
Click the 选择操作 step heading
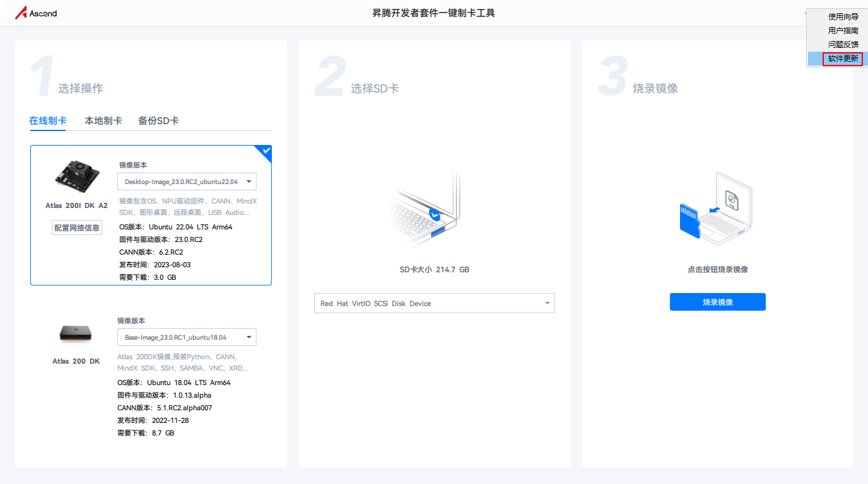point(81,88)
